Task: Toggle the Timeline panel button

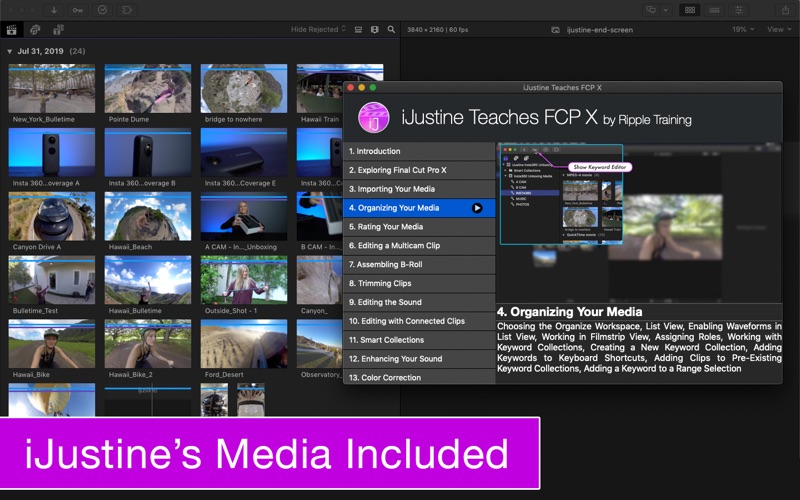Action: [x=714, y=10]
